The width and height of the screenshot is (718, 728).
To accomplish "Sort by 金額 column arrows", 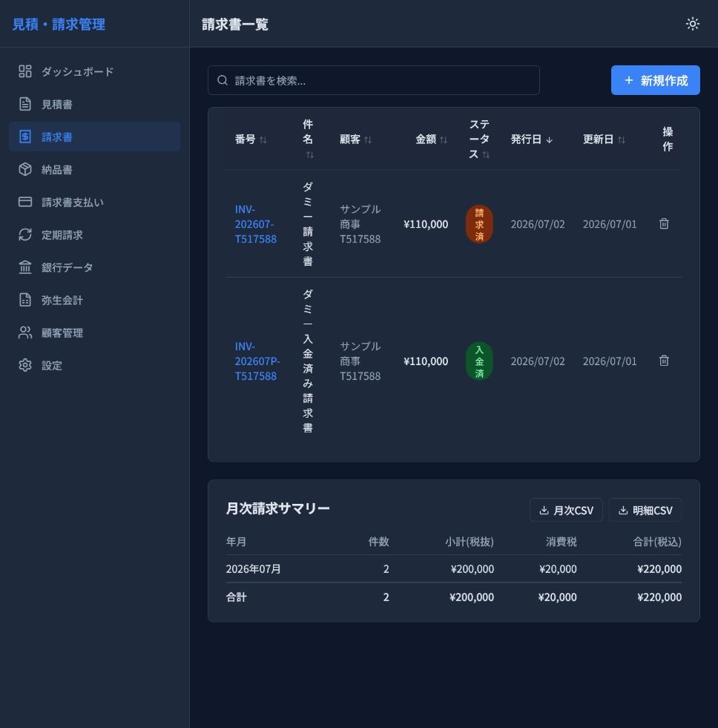I will click(x=444, y=140).
